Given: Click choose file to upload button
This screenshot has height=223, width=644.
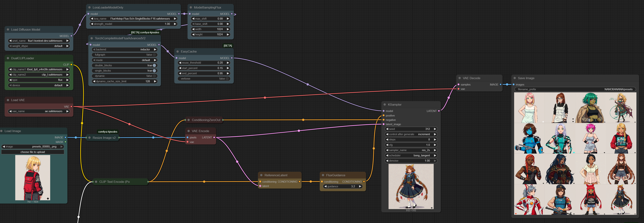Looking at the screenshot, I should pos(33,152).
